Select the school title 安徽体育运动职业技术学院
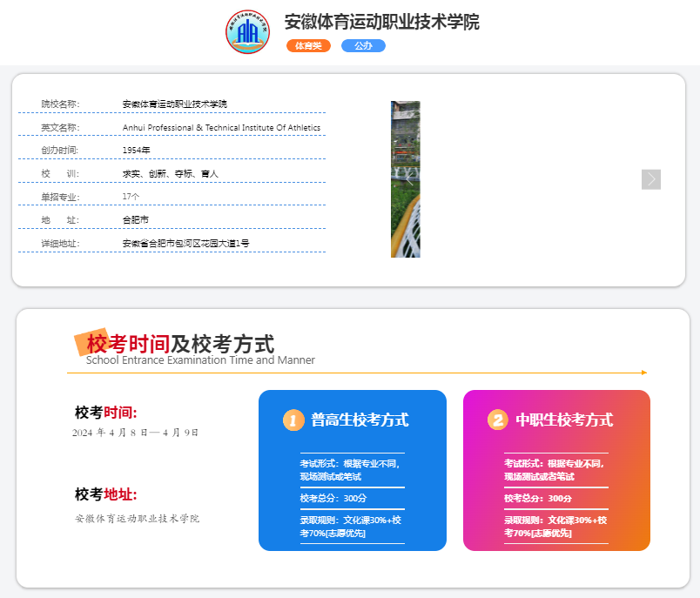This screenshot has height=598, width=700. click(381, 22)
